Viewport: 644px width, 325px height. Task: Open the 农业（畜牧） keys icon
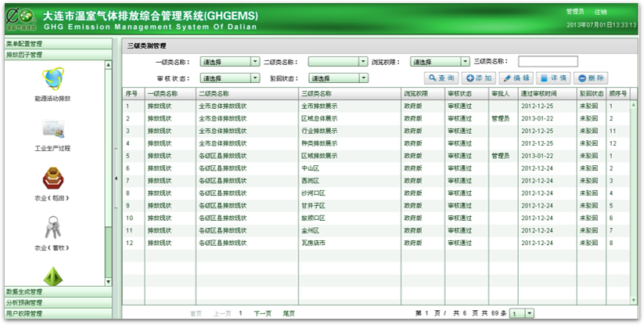coord(52,227)
